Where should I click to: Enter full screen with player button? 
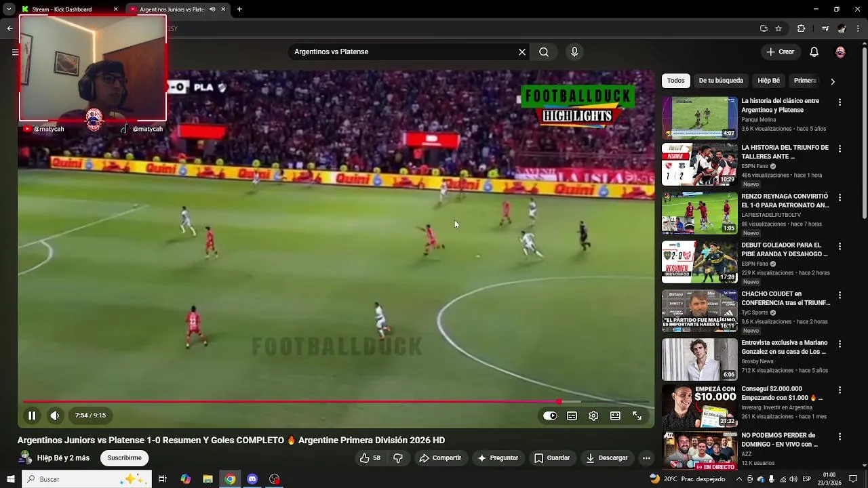637,416
